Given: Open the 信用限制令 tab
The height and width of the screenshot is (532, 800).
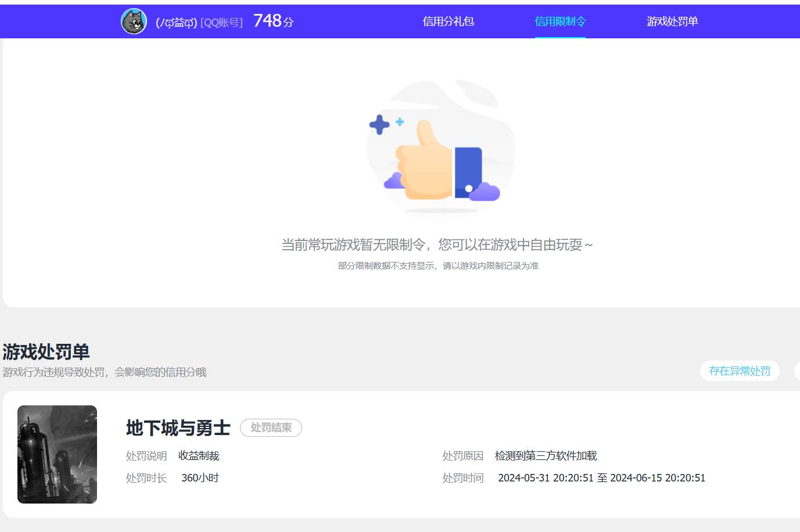Looking at the screenshot, I should pyautogui.click(x=559, y=21).
